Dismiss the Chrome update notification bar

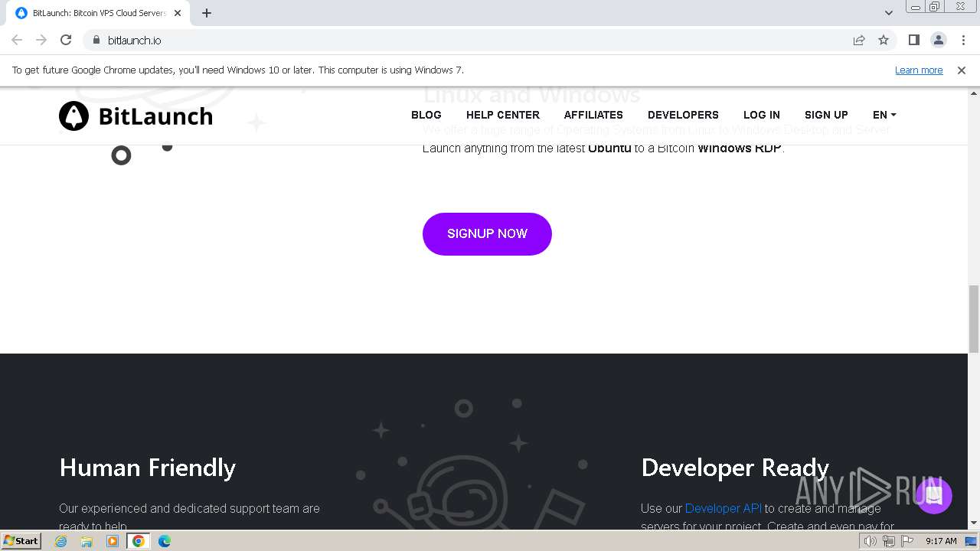pos(962,70)
